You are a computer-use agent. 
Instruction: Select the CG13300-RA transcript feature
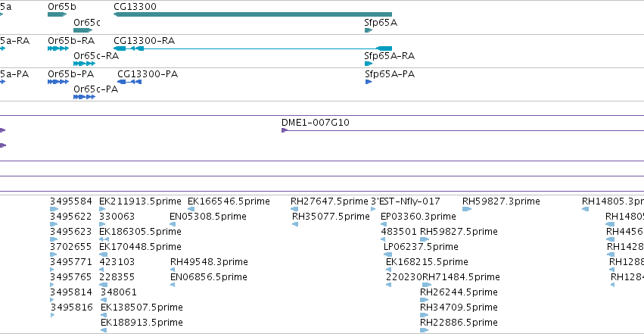pyautogui.click(x=253, y=48)
